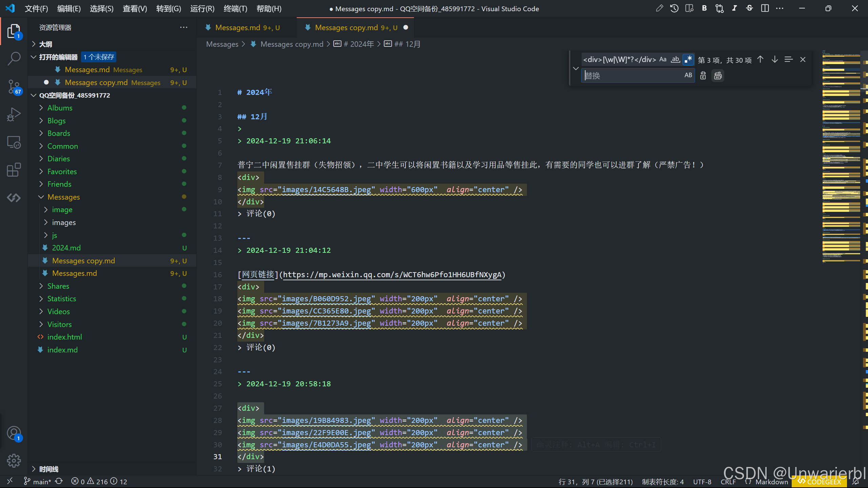Disable Use Regular Expression in find widget

click(688, 60)
